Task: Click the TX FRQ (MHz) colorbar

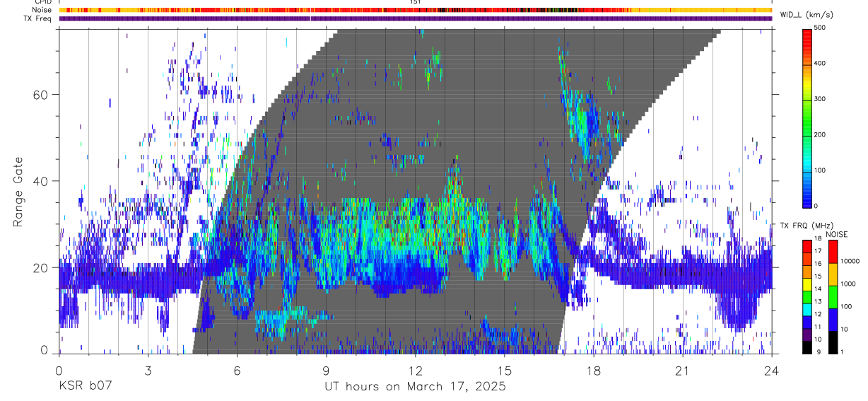Action: tap(807, 296)
